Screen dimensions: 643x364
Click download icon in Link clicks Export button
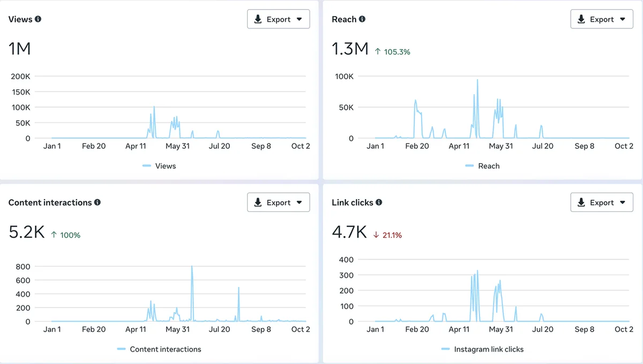tap(581, 202)
